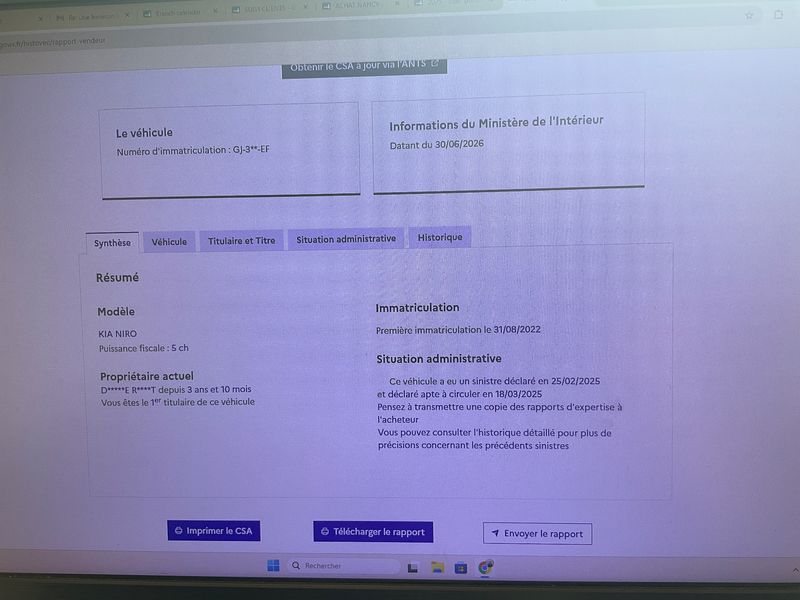Open the Véhicule tab
This screenshot has width=800, height=600.
point(169,241)
